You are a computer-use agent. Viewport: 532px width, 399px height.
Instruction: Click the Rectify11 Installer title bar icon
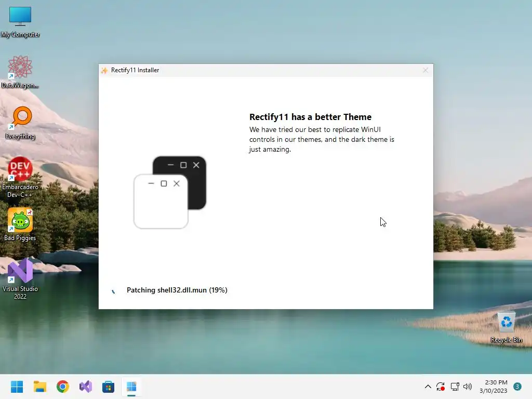point(104,70)
